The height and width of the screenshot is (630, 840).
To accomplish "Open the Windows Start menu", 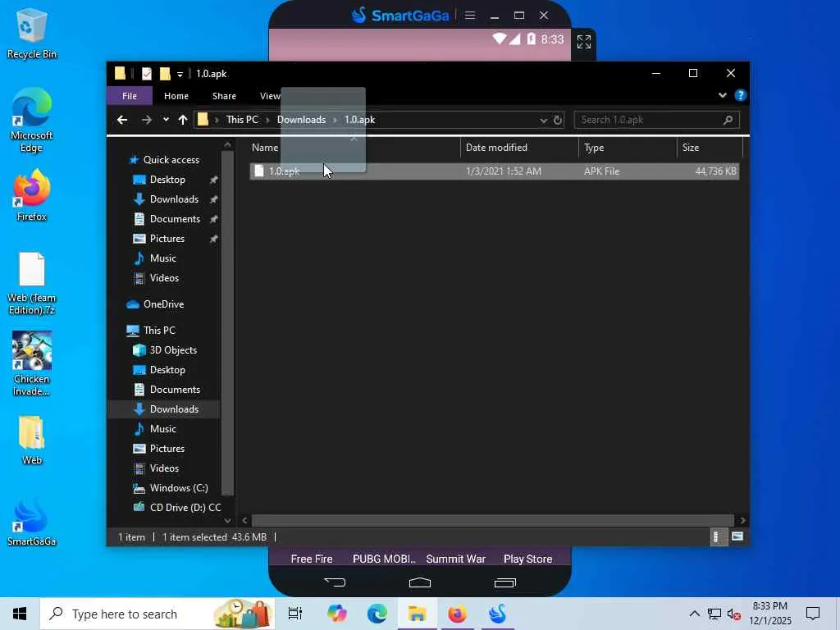I will point(20,614).
